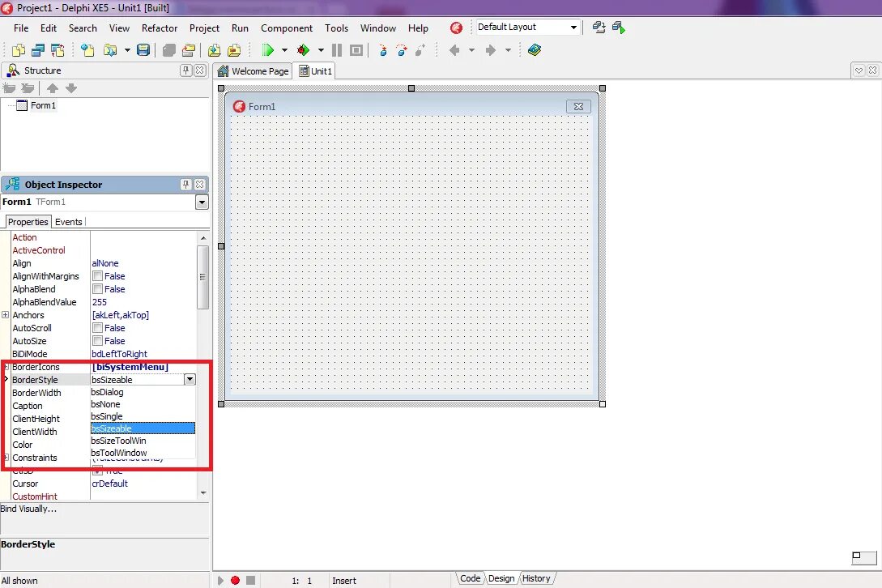Toggle the AutoSize checkbox
The height and width of the screenshot is (588, 882).
pyautogui.click(x=98, y=341)
